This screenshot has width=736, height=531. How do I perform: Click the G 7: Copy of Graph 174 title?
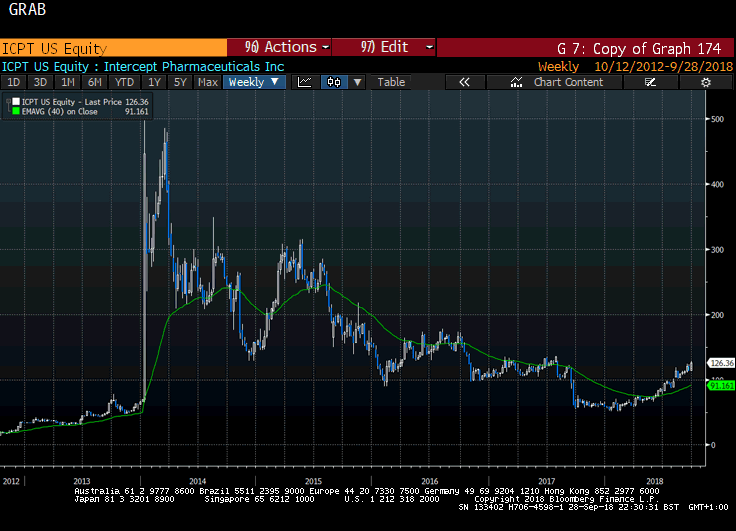coord(639,48)
